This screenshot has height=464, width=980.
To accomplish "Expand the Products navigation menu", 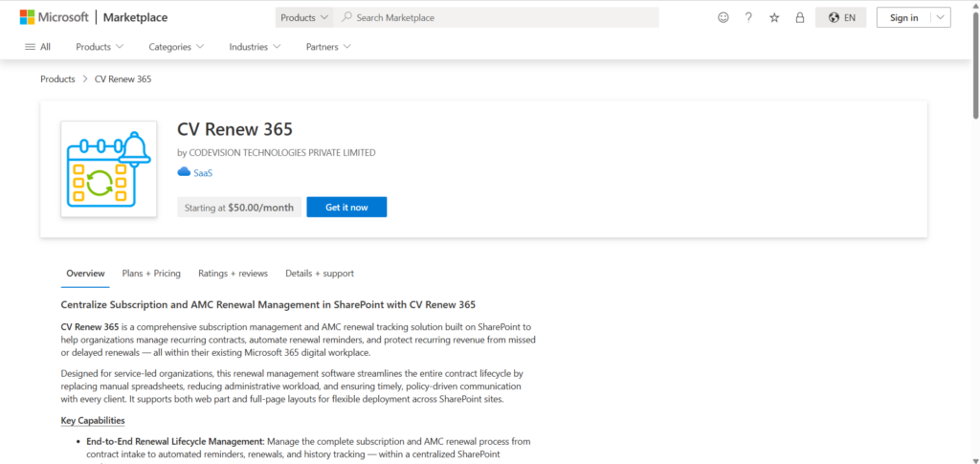I will [100, 47].
